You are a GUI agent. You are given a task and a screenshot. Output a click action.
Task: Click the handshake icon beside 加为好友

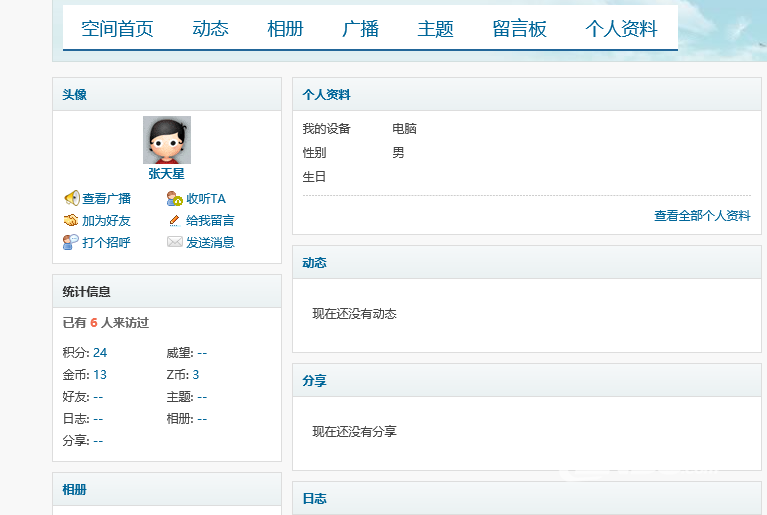pos(71,220)
